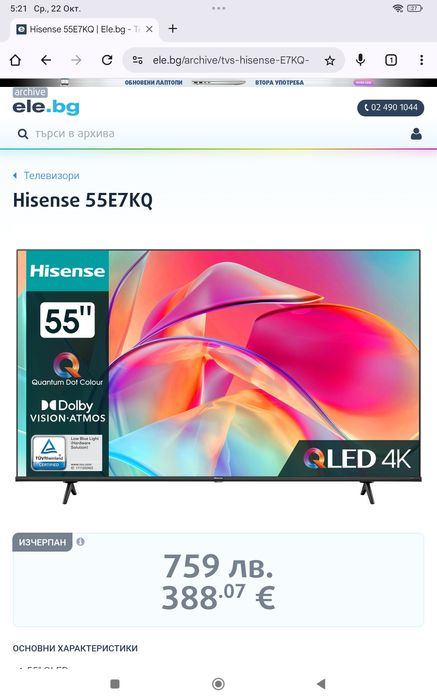Switch to the Hisense 55E7KQ tab

pos(78,29)
